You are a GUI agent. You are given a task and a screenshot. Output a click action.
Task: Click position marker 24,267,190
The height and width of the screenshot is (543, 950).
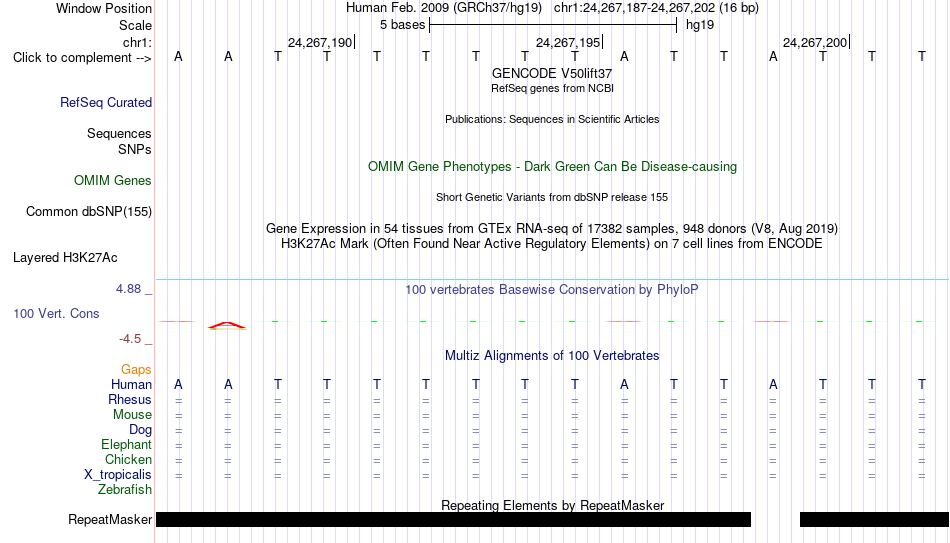320,42
